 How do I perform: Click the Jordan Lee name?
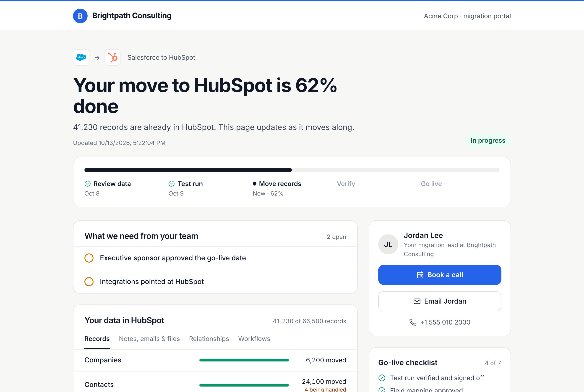423,235
